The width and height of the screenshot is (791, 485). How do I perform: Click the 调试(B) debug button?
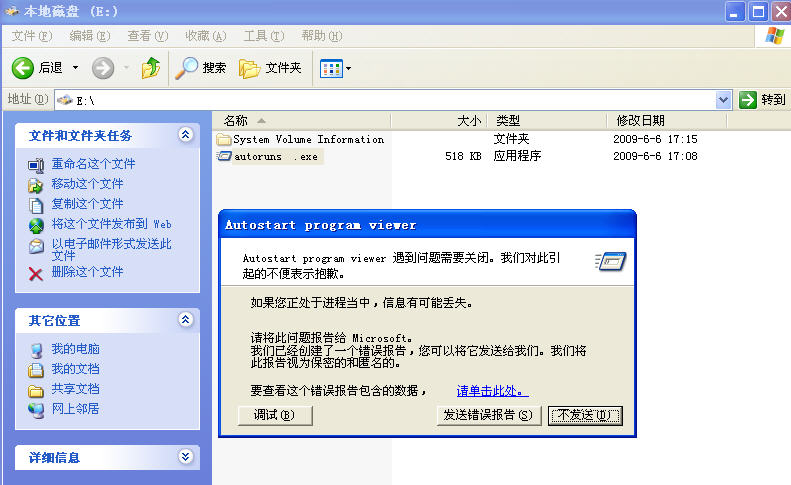tap(275, 415)
